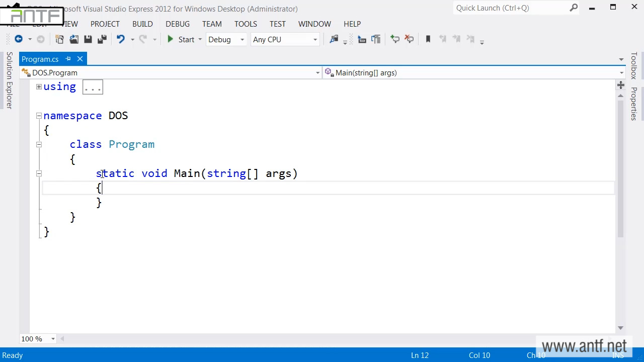
Task: Open the Any CPU platform dropdown
Action: click(285, 39)
